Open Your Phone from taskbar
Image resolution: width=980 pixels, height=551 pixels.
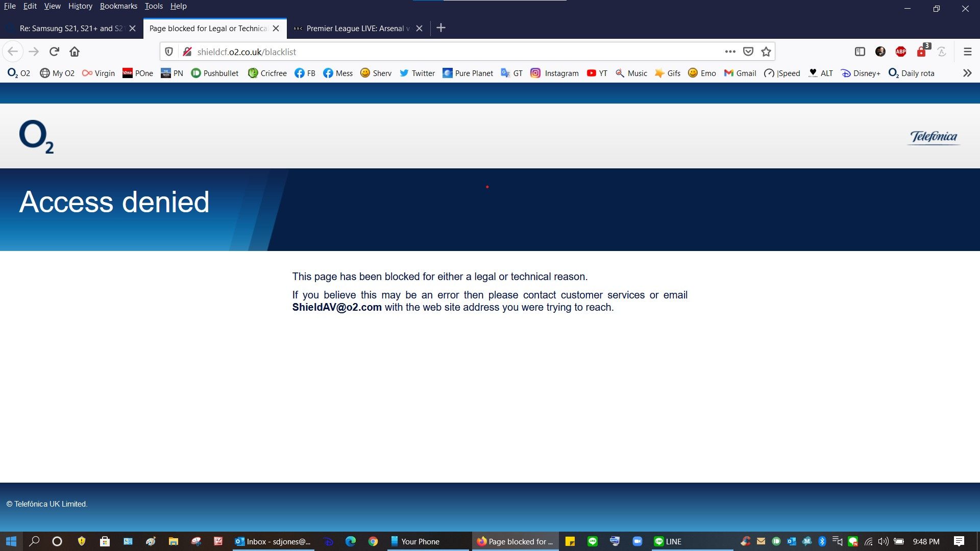(414, 541)
